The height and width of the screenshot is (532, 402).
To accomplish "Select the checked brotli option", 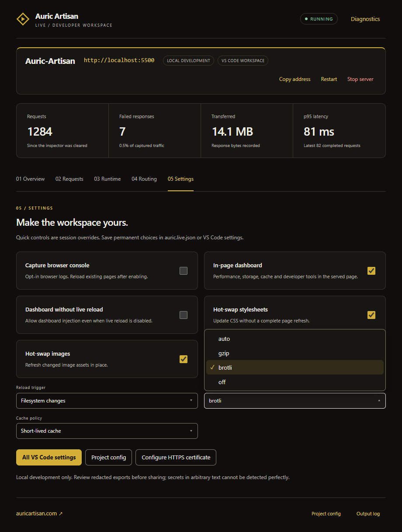I will pos(295,367).
